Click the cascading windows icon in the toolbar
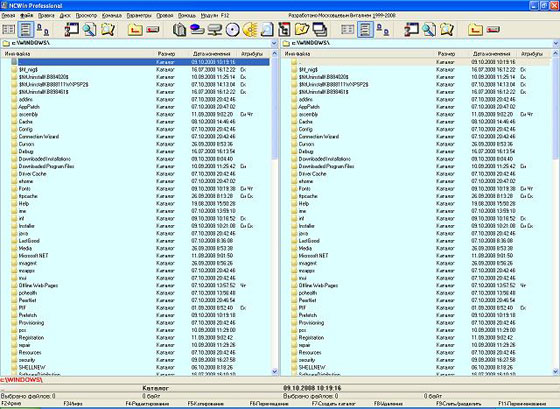Screen dimensions: 560x409 tap(320, 30)
